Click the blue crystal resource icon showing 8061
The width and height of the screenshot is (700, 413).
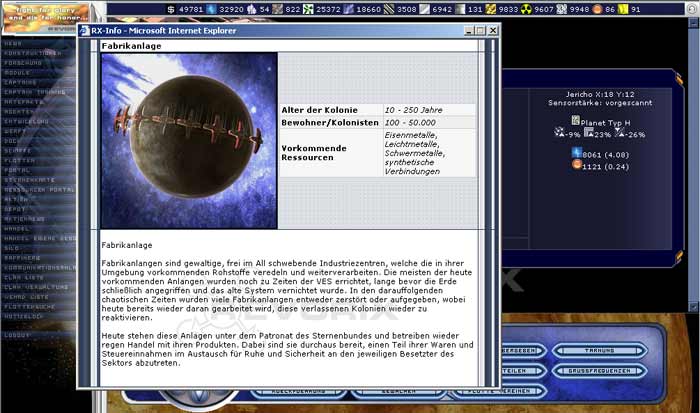(577, 154)
